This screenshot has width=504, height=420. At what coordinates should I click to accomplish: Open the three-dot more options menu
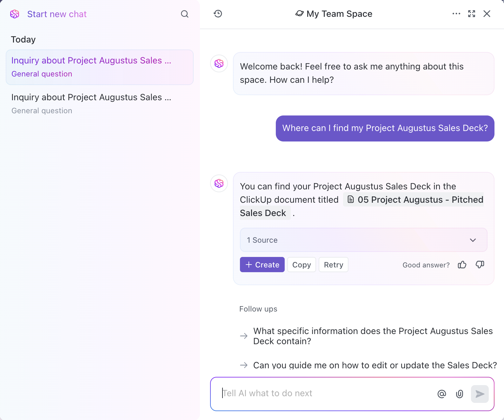456,14
